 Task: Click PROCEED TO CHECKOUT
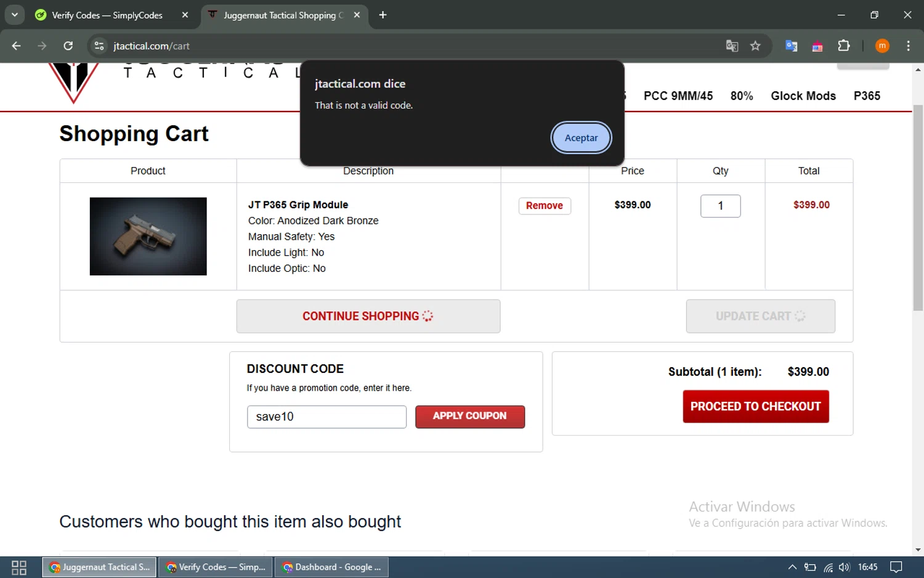pos(756,407)
